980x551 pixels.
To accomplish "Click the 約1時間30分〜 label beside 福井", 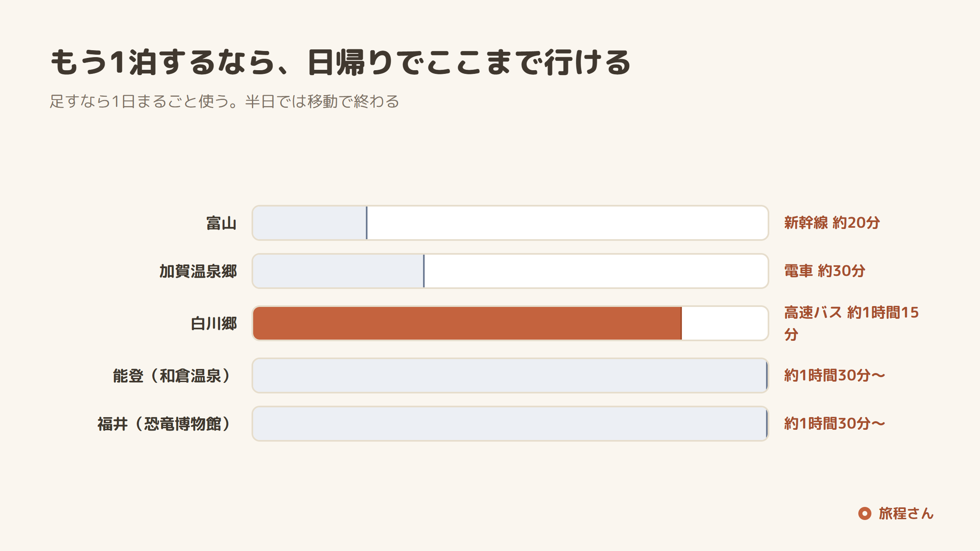I will tap(835, 424).
